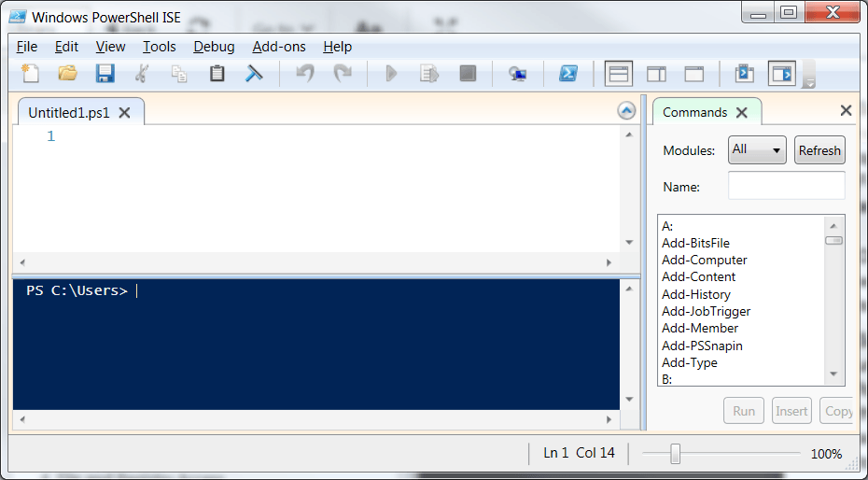The width and height of the screenshot is (868, 480).
Task: Create a new script file
Action: pos(30,73)
